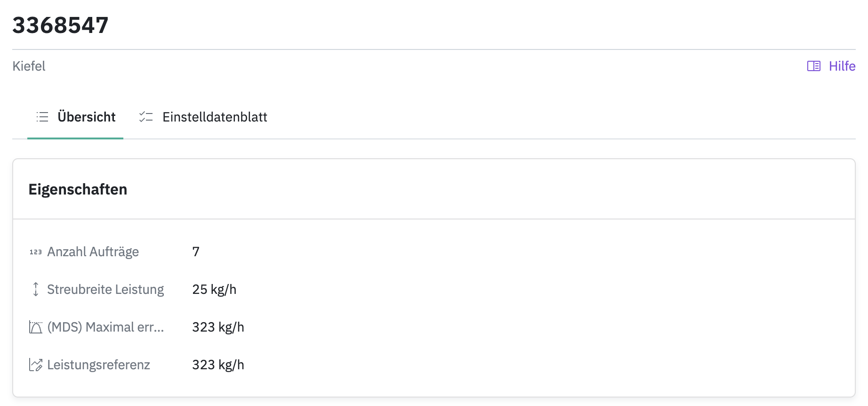The width and height of the screenshot is (868, 406).
Task: Select the 25 kg/h Streubreite value
Action: 214,289
